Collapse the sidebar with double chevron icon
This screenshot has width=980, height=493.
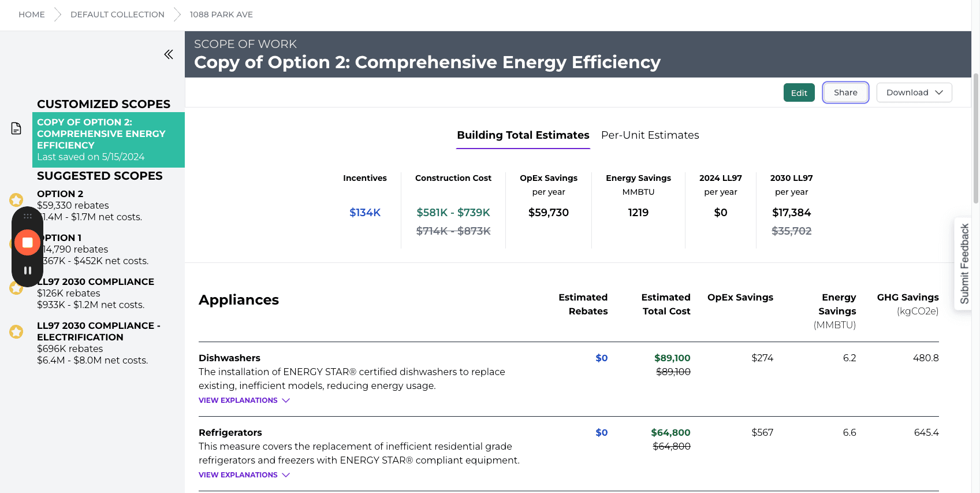coord(169,54)
